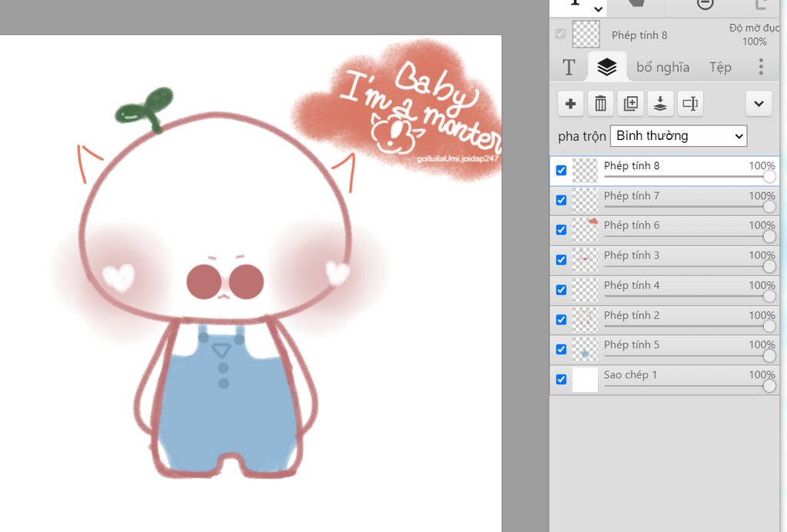Select the white Sao chép 1 layer thumbnail
This screenshot has height=532, width=787.
tap(585, 380)
